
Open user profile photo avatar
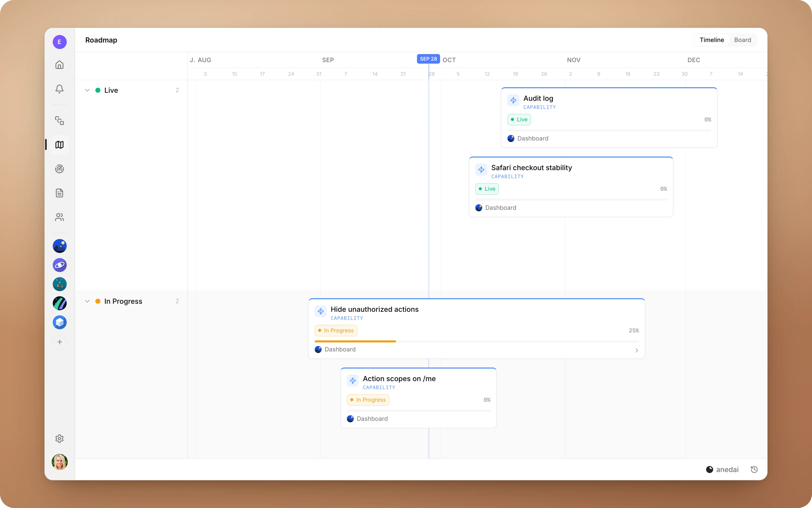(x=59, y=462)
